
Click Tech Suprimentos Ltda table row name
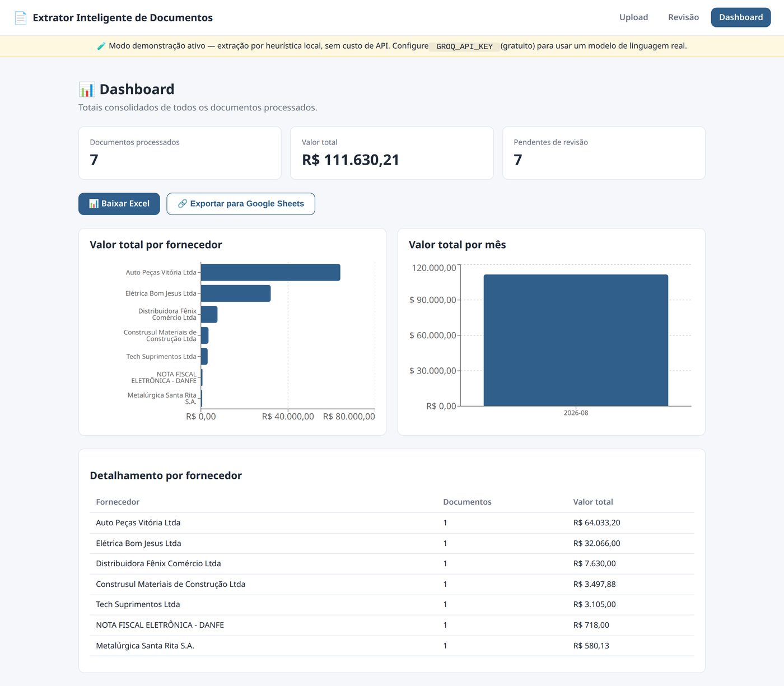click(x=138, y=604)
